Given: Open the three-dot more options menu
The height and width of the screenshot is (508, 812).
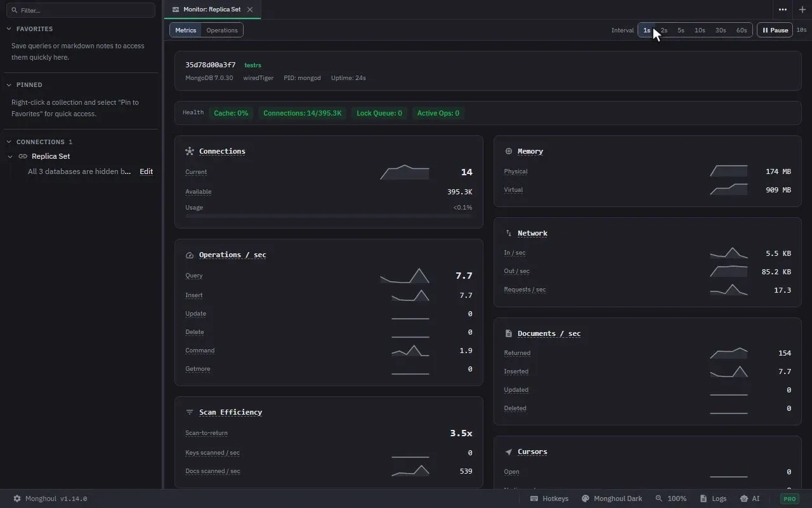Looking at the screenshot, I should click(783, 10).
